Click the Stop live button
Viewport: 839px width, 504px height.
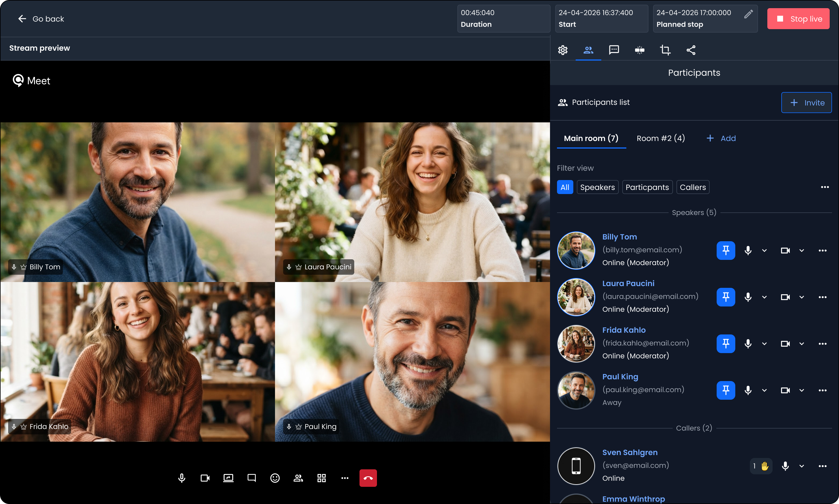tap(798, 19)
